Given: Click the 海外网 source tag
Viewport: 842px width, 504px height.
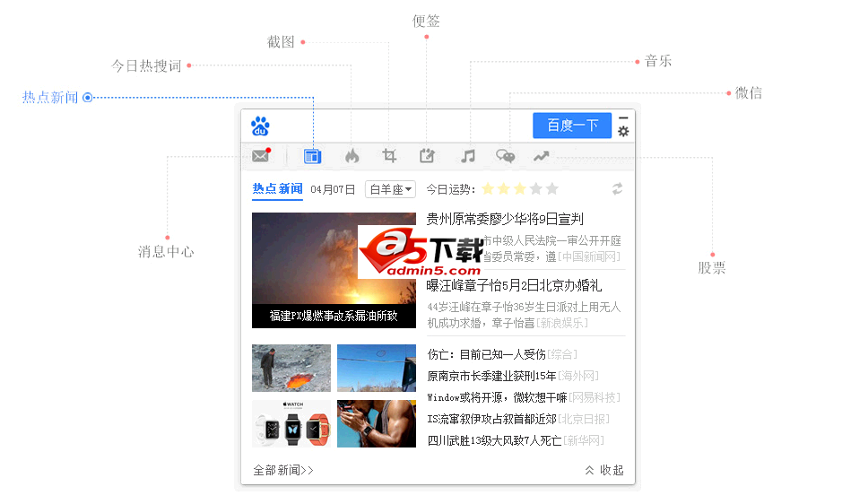Looking at the screenshot, I should coord(578,376).
